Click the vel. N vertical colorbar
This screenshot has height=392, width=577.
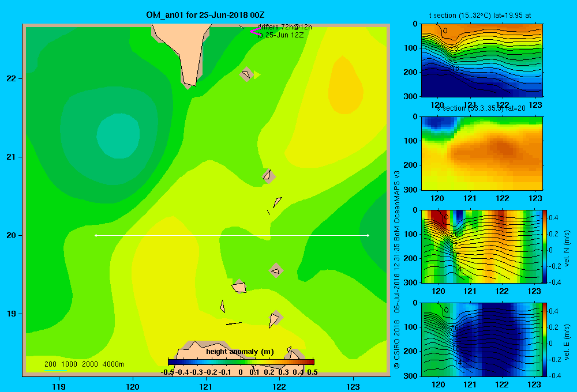click(x=545, y=246)
